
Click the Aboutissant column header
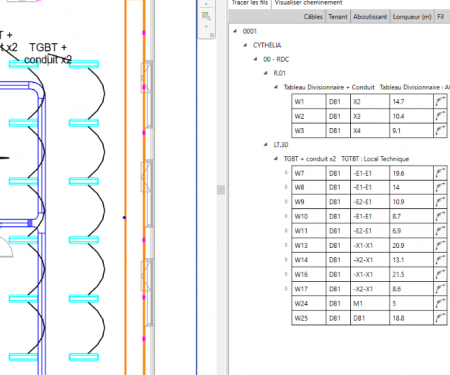pos(370,17)
